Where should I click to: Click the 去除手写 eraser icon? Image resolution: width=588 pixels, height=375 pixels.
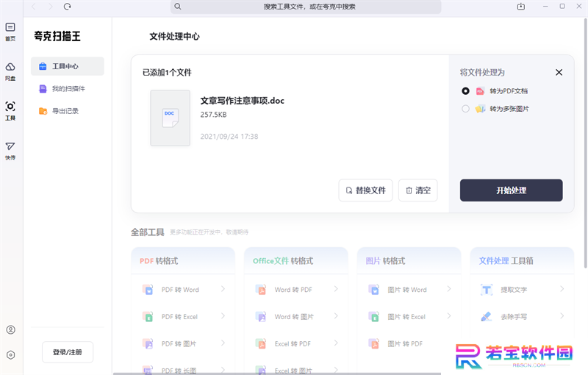tap(487, 316)
